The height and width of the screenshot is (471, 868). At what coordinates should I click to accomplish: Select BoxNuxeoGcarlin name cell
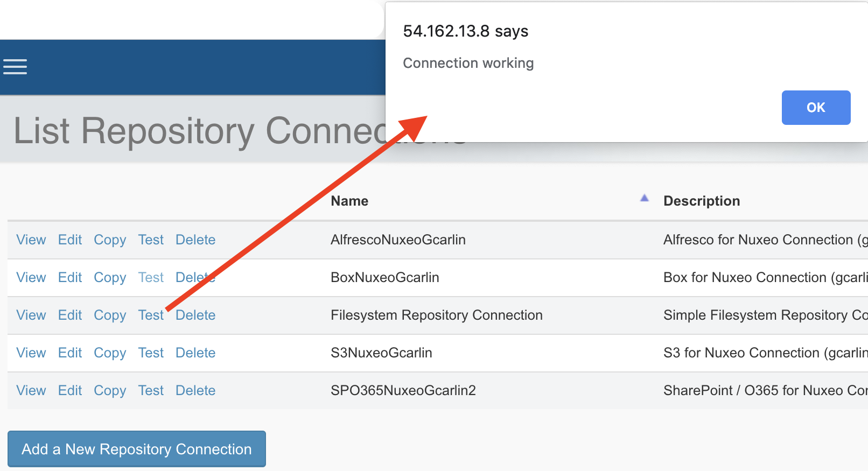(x=385, y=277)
